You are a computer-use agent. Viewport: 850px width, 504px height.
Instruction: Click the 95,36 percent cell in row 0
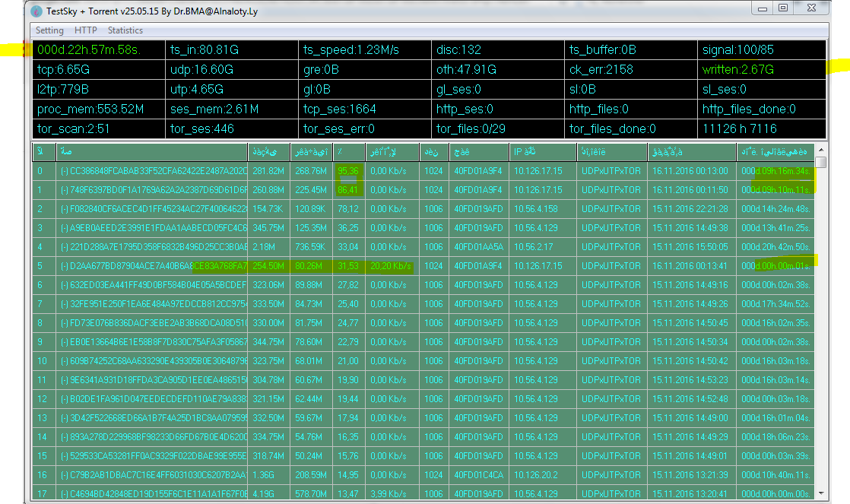click(348, 171)
